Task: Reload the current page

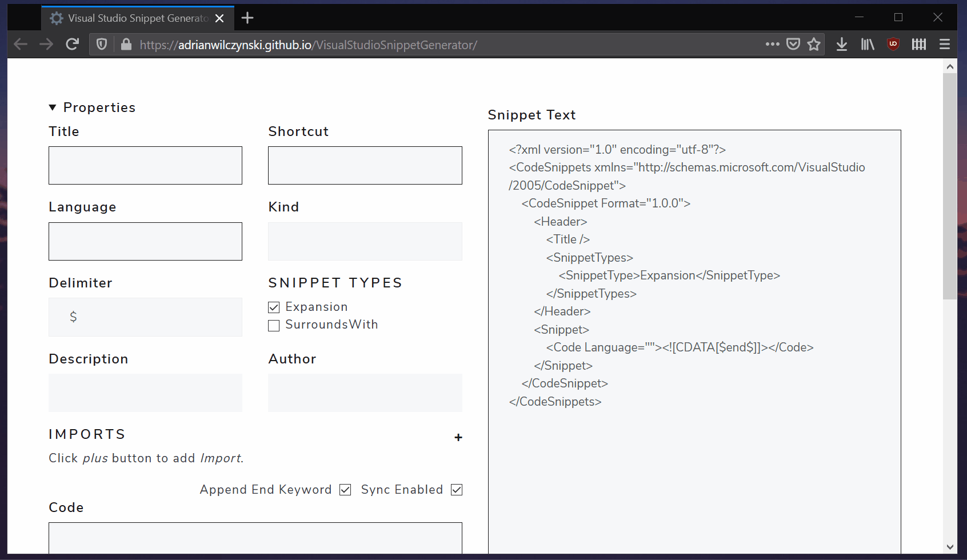Action: [x=72, y=45]
